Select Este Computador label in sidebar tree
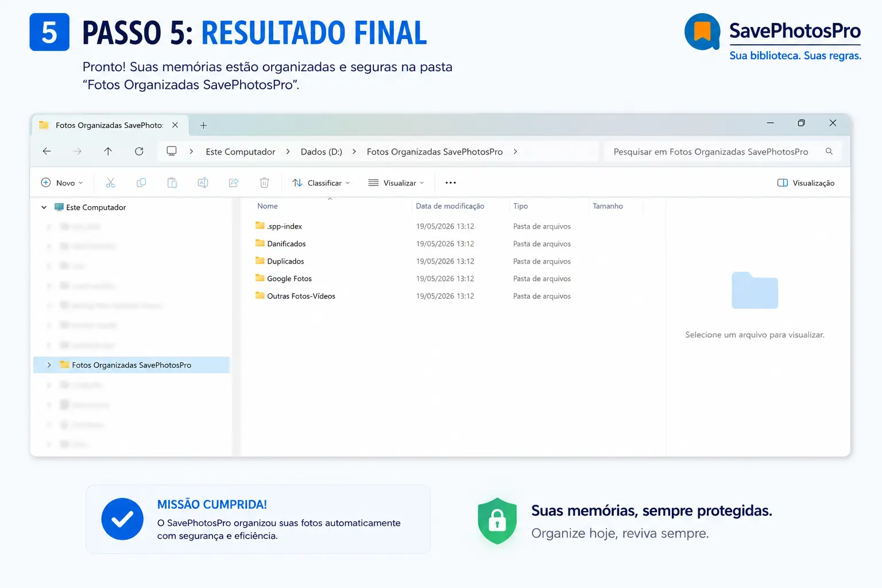Image resolution: width=882 pixels, height=588 pixels. (96, 207)
